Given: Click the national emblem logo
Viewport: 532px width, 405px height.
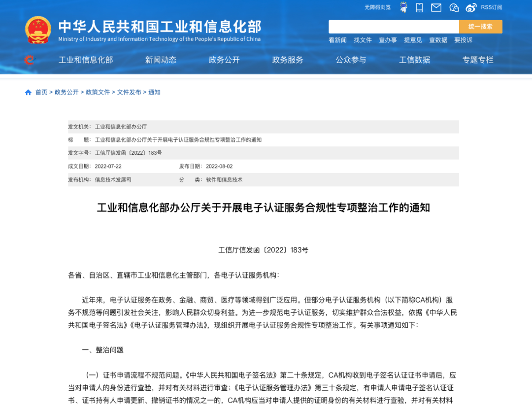Looking at the screenshot, I should pos(38,30).
